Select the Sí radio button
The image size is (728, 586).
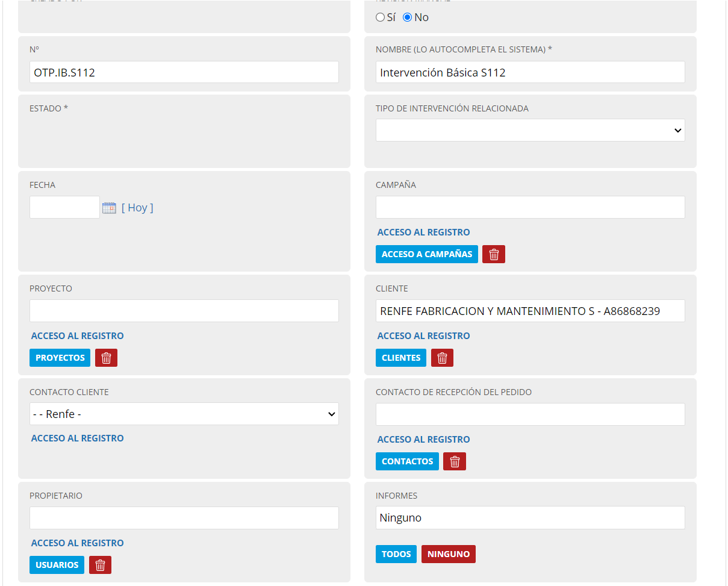click(x=380, y=17)
